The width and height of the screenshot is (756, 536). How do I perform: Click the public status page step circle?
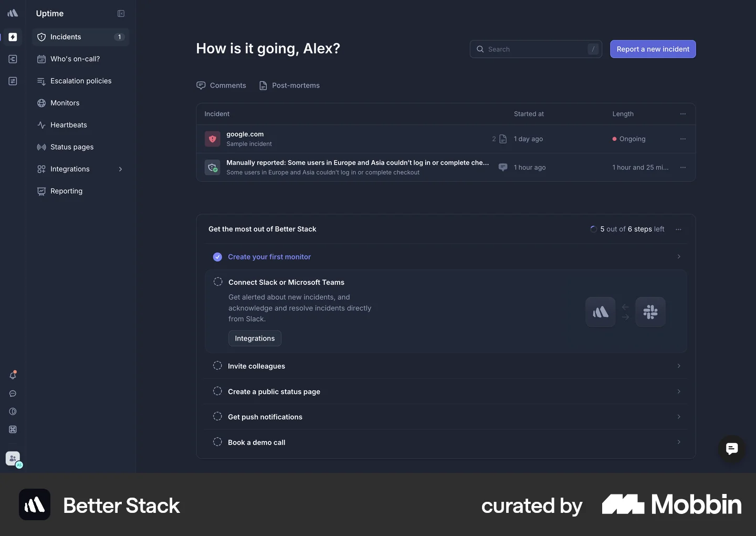tap(217, 391)
